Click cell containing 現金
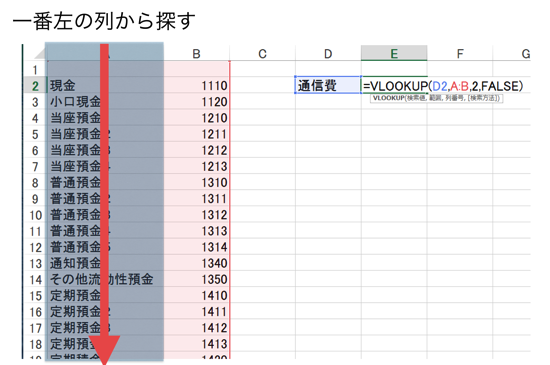This screenshot has width=550, height=365. [105, 85]
